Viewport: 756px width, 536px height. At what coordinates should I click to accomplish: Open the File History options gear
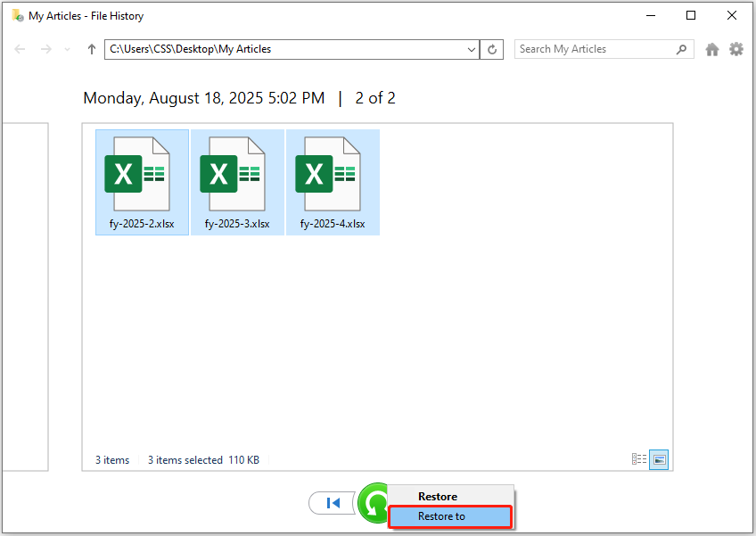point(736,49)
